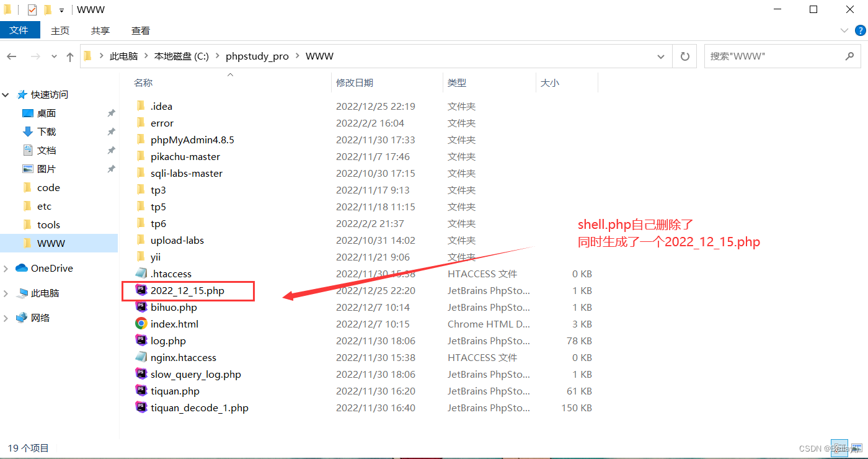Click the folder icon of upload-labs
The height and width of the screenshot is (459, 868).
pyautogui.click(x=141, y=239)
